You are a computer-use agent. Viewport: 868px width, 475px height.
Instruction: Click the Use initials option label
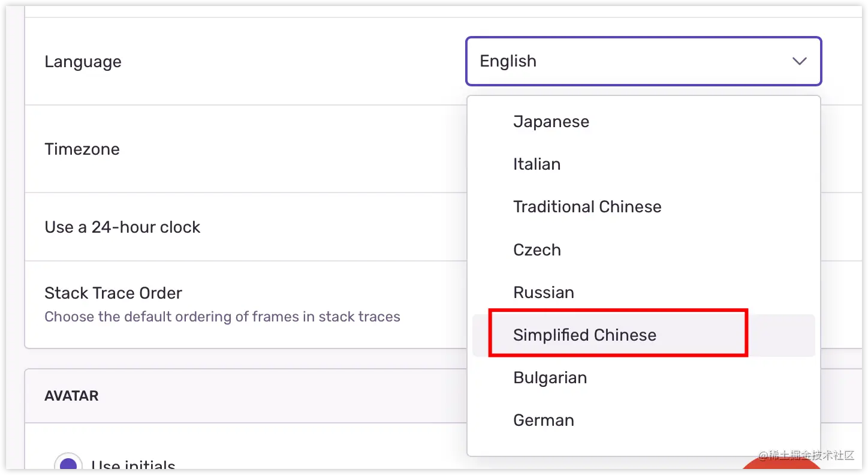pyautogui.click(x=133, y=465)
